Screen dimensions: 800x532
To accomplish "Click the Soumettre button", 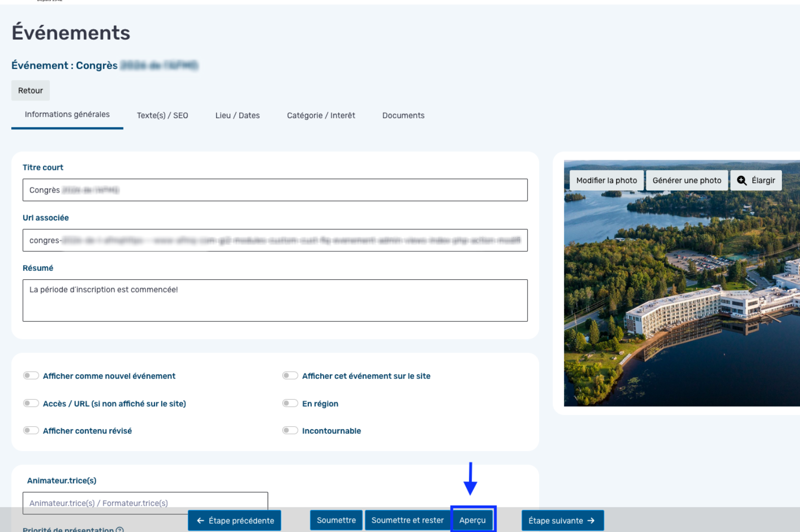I will point(336,520).
